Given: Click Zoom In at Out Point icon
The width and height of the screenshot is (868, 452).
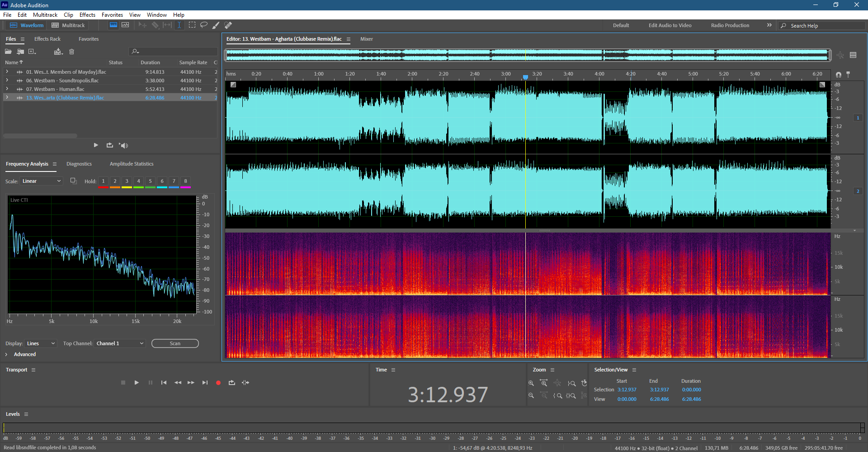Looking at the screenshot, I should click(572, 383).
